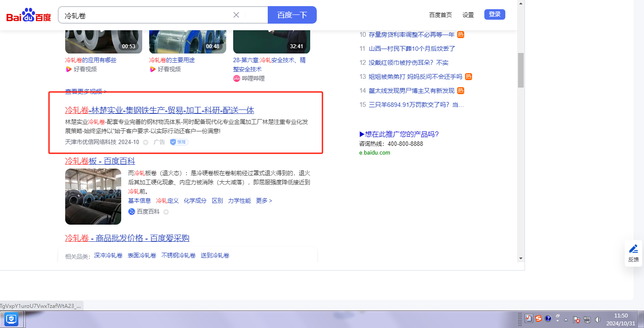Screen dimensions: 644x328
Task: Click the 好看视频 icon under 冷轧卷的主要用途
Action: coord(152,69)
